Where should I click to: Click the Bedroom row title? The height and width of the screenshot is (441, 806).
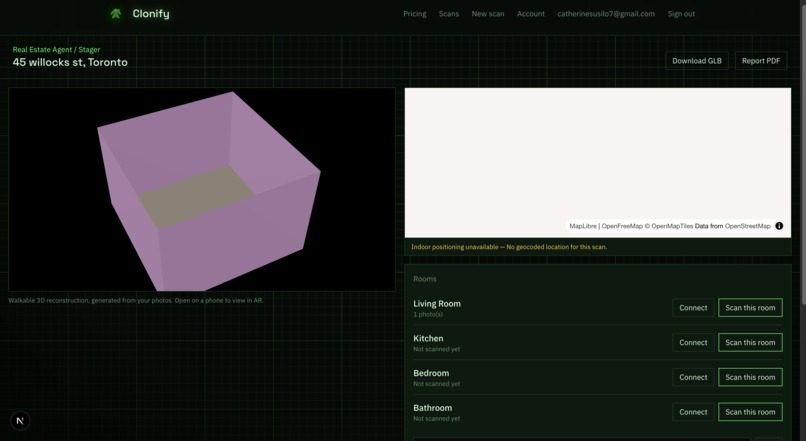(431, 373)
